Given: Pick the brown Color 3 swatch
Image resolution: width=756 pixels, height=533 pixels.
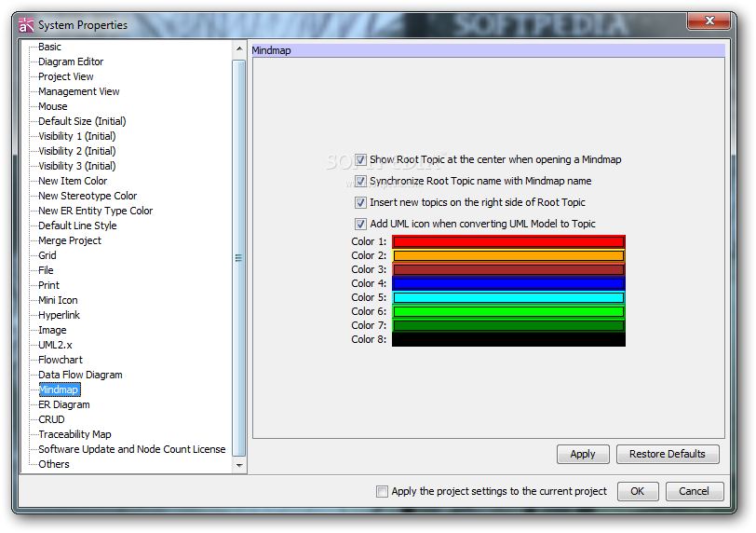Looking at the screenshot, I should point(508,269).
